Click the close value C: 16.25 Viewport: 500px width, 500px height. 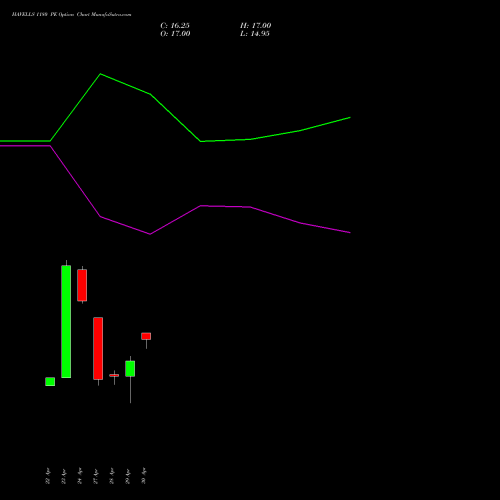pyautogui.click(x=175, y=26)
